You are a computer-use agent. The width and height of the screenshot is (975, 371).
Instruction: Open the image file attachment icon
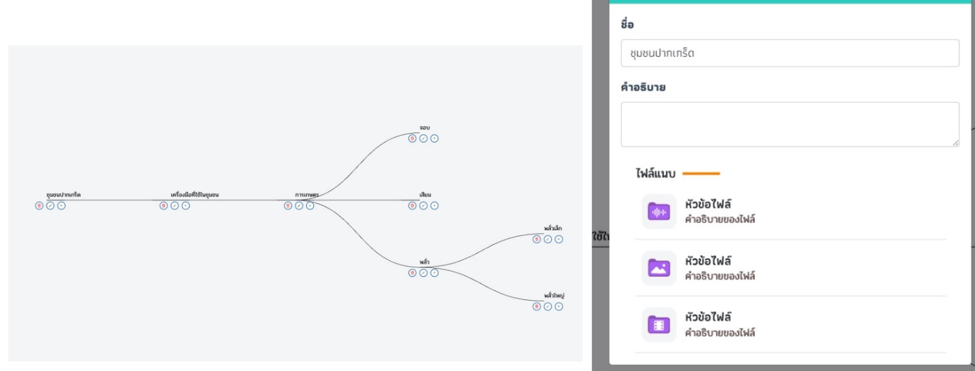[x=658, y=268]
